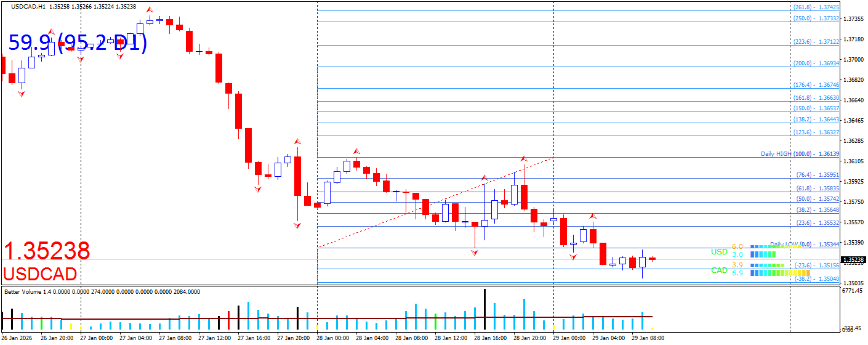Click the CAD 3.9 thin strength meter bar
Viewport: 868px width, 345px height.
tap(766, 266)
